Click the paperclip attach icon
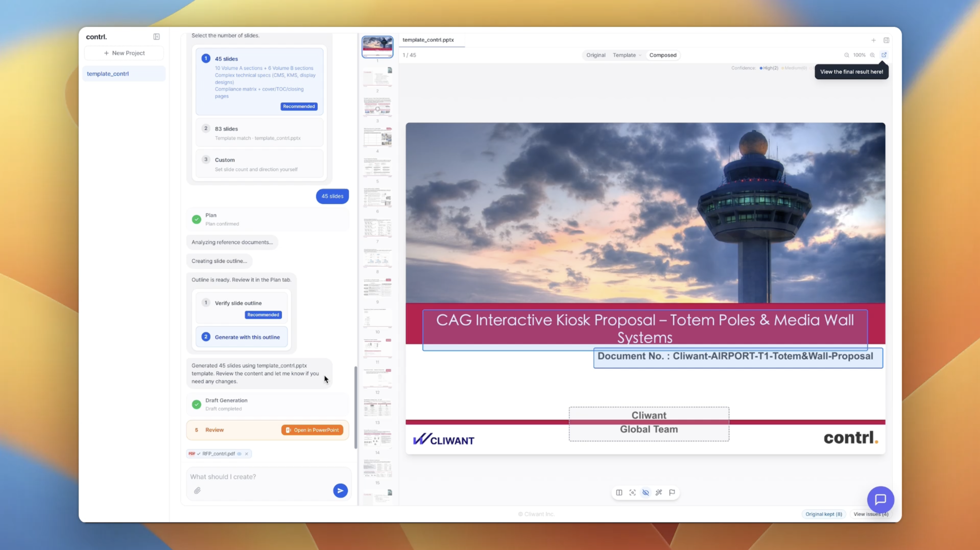Viewport: 980px width, 550px height. click(197, 491)
